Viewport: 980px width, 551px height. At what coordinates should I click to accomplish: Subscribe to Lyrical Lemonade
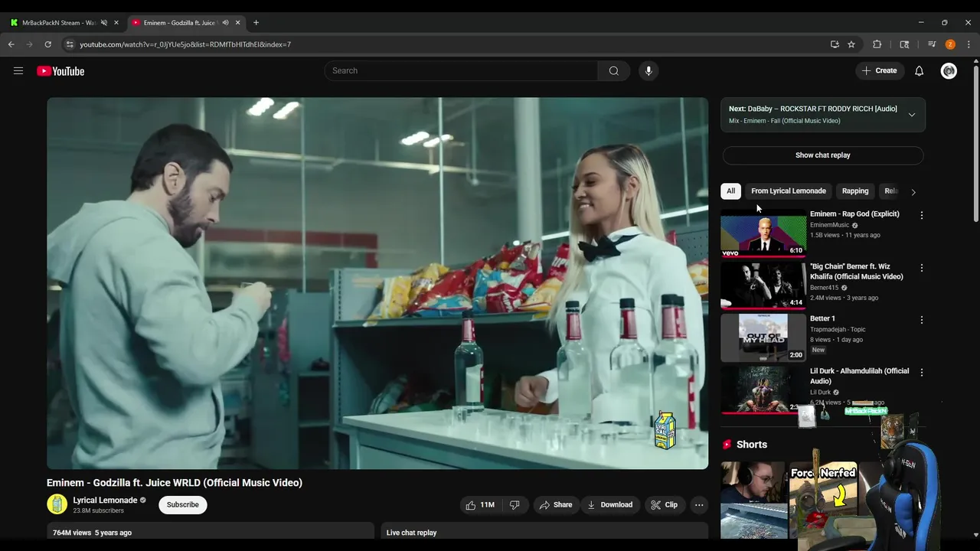183,505
